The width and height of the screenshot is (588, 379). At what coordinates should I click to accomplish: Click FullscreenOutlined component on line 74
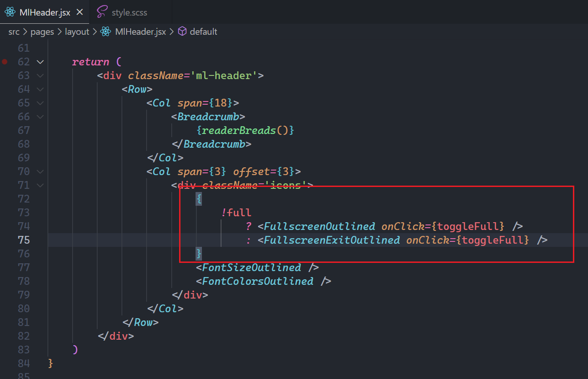[x=319, y=226]
